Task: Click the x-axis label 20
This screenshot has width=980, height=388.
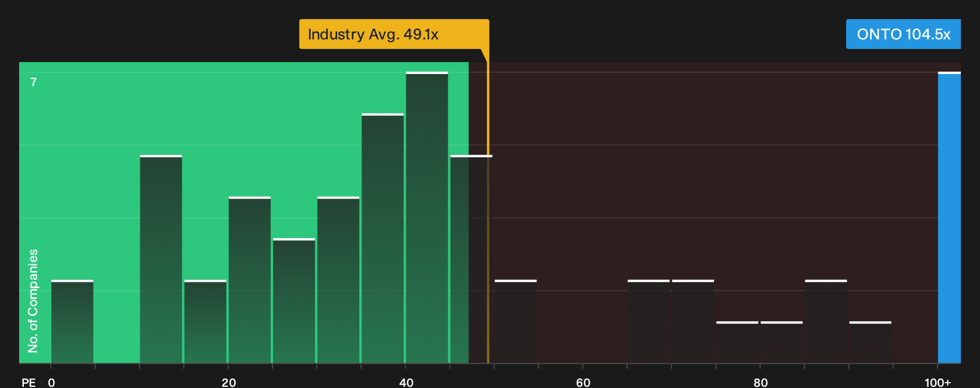Action: (x=228, y=382)
